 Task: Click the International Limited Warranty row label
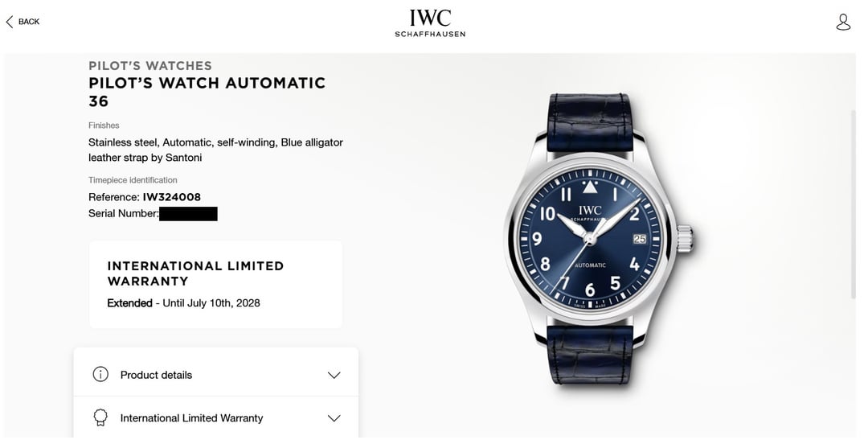[191, 418]
